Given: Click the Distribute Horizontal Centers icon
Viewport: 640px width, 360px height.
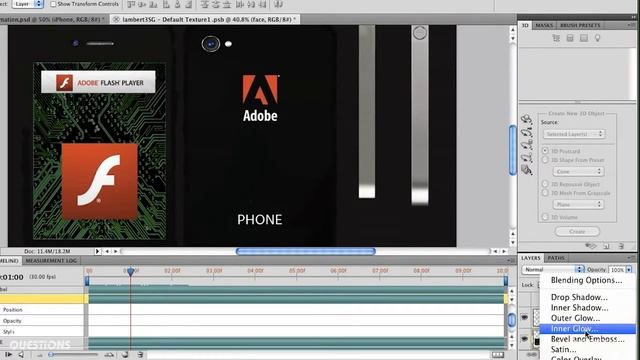Looking at the screenshot, I should click(251, 4).
